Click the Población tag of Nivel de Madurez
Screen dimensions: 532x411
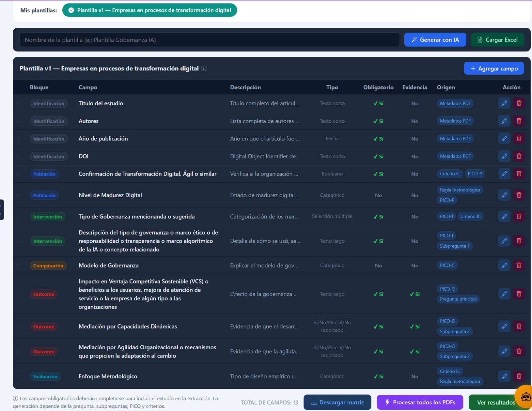tap(44, 195)
